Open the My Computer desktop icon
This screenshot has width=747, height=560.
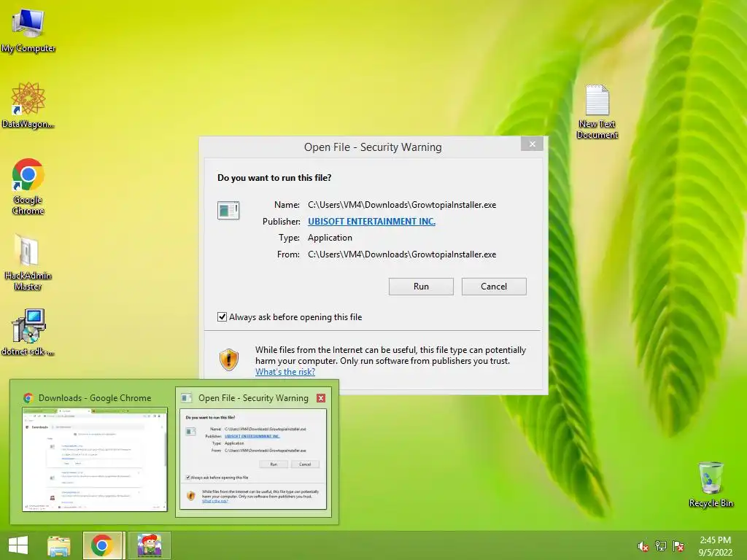(x=28, y=30)
